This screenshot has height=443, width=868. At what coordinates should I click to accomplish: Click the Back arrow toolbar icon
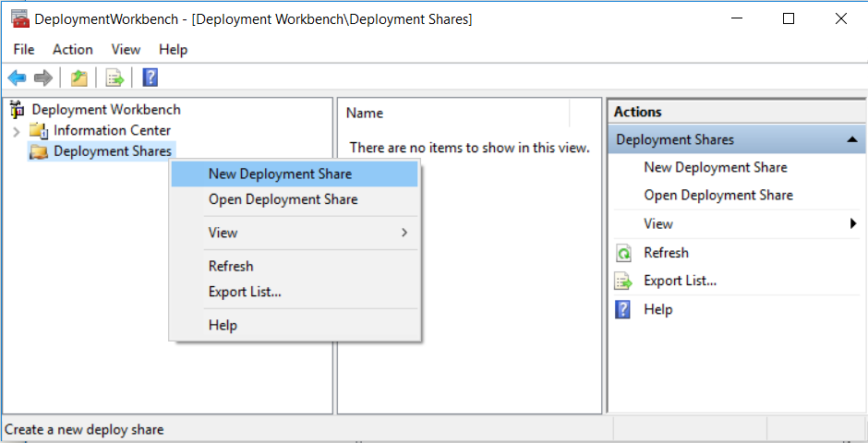(18, 78)
